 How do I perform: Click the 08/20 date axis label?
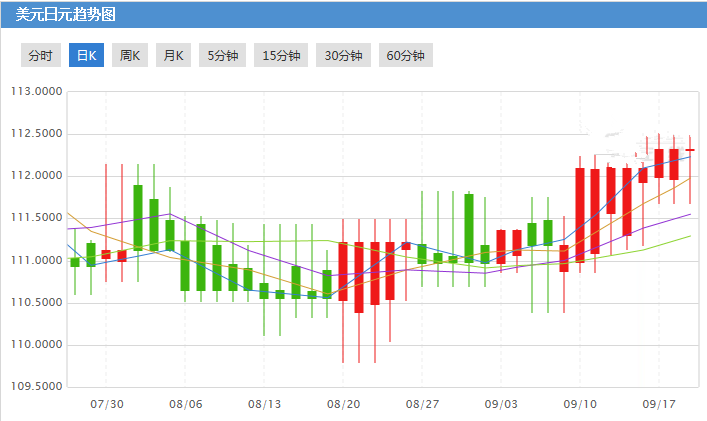pyautogui.click(x=343, y=405)
